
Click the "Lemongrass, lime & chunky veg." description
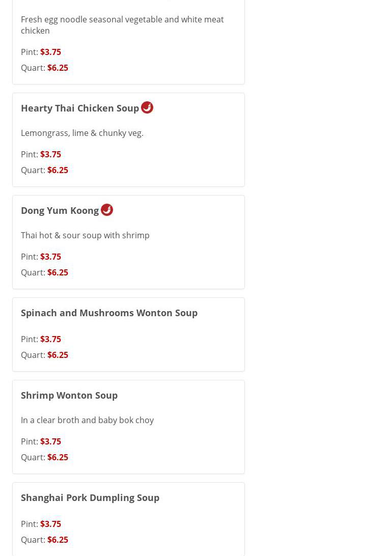[82, 133]
